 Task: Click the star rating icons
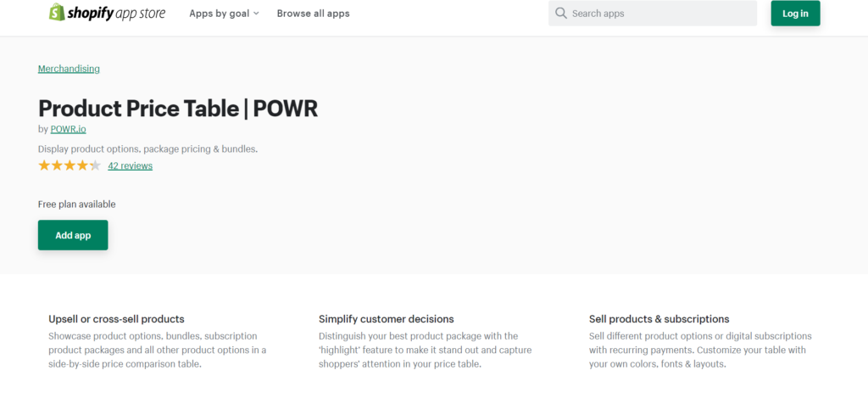[70, 165]
